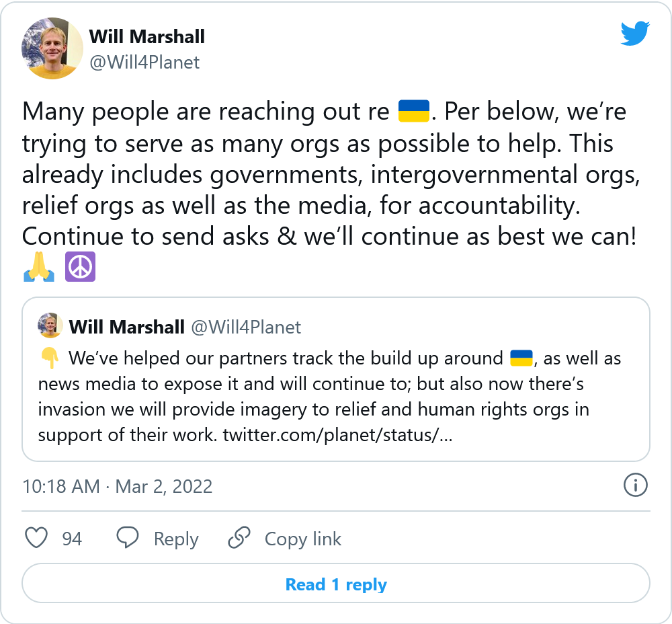Click the small avatar in quoted tweet
This screenshot has height=624, width=672.
point(50,326)
